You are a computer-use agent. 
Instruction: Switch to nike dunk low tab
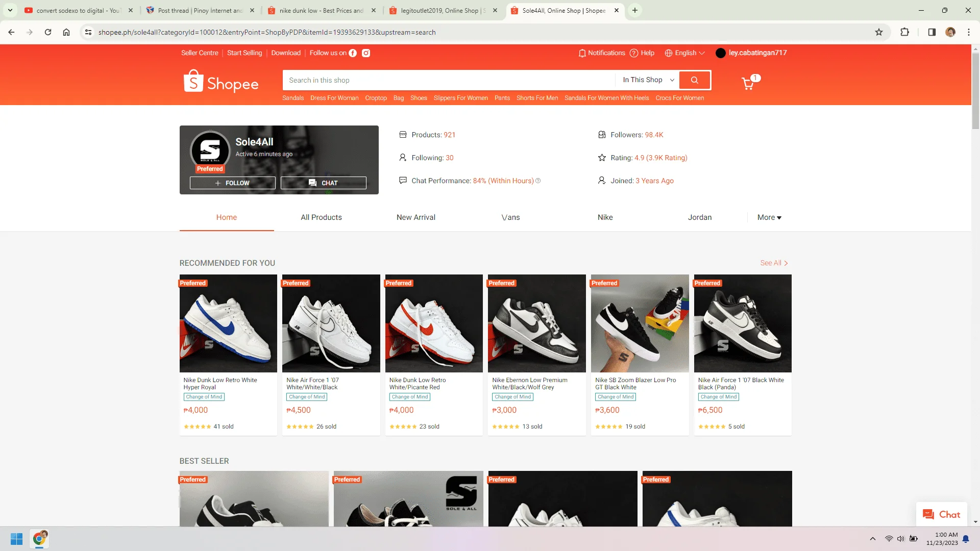(322, 10)
